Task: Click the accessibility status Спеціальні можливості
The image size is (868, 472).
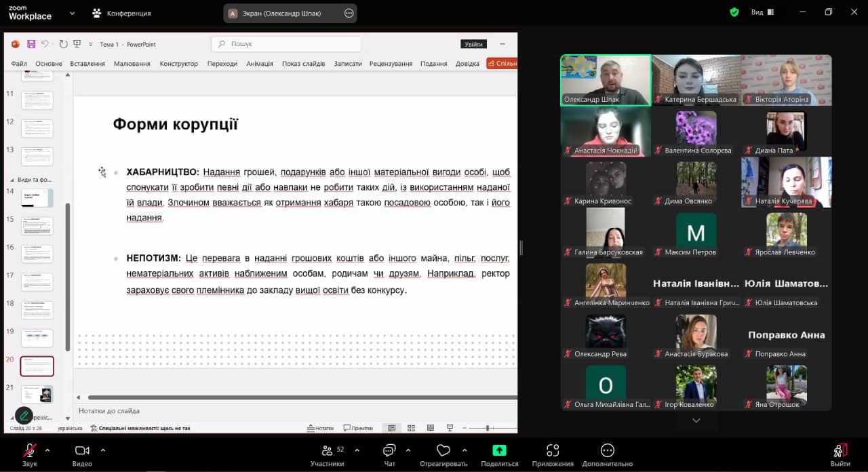Action: point(140,429)
